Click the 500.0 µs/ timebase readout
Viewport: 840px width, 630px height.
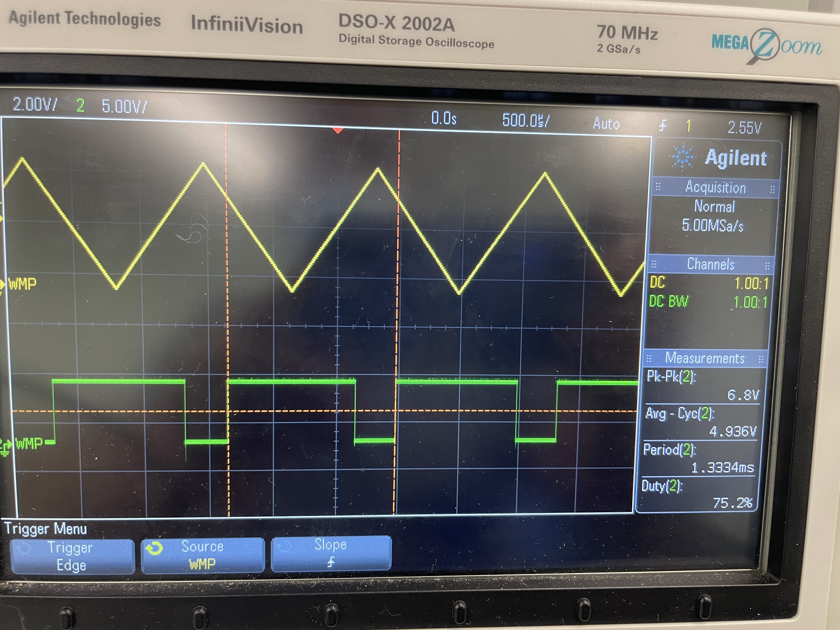tap(526, 121)
